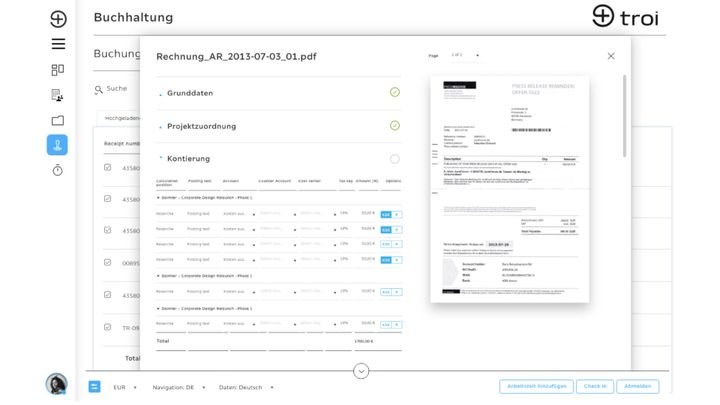The width and height of the screenshot is (720, 405).
Task: Open the stopwatch time tracking icon
Action: pos(57,170)
